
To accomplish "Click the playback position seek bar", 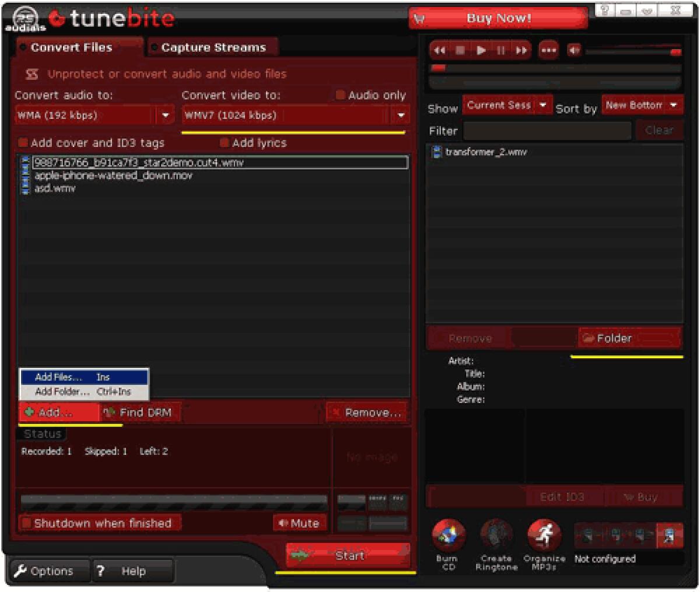I will click(x=555, y=68).
